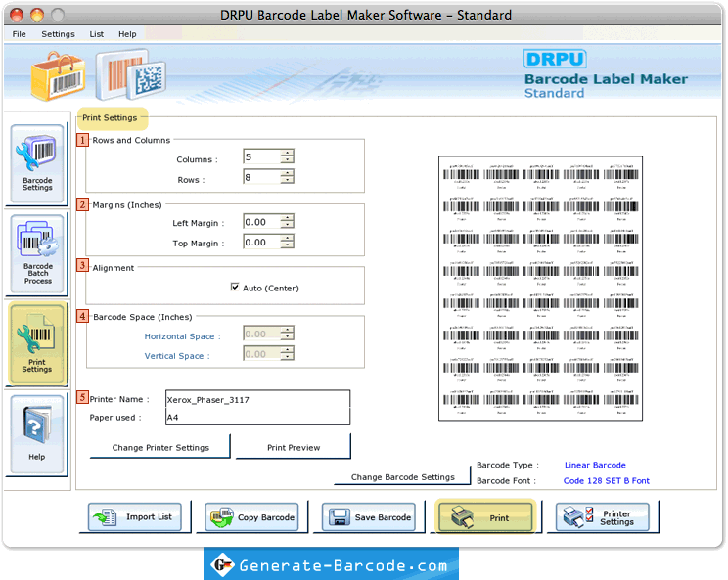Increase Left Margin with up arrow
This screenshot has width=728, height=580.
click(288, 217)
